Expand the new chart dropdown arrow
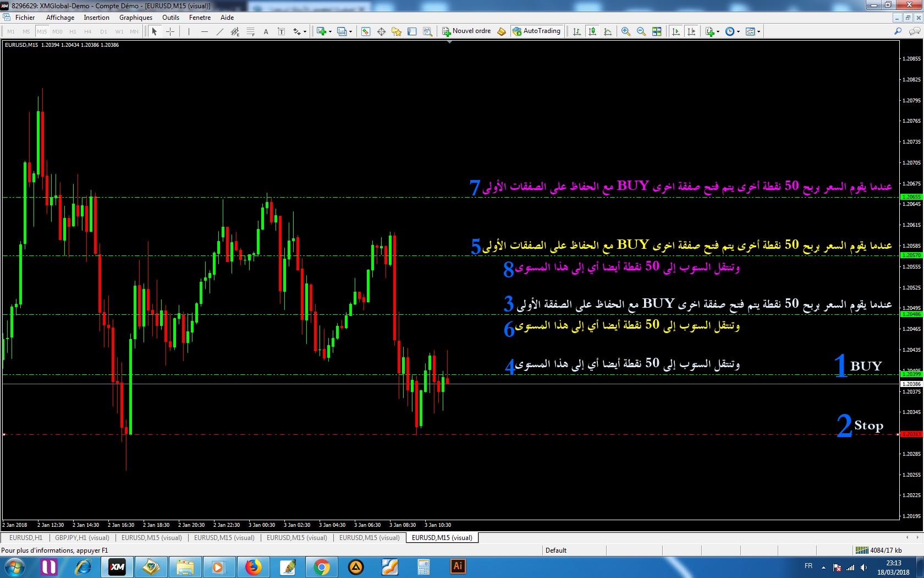This screenshot has width=924, height=578. pyautogui.click(x=330, y=31)
